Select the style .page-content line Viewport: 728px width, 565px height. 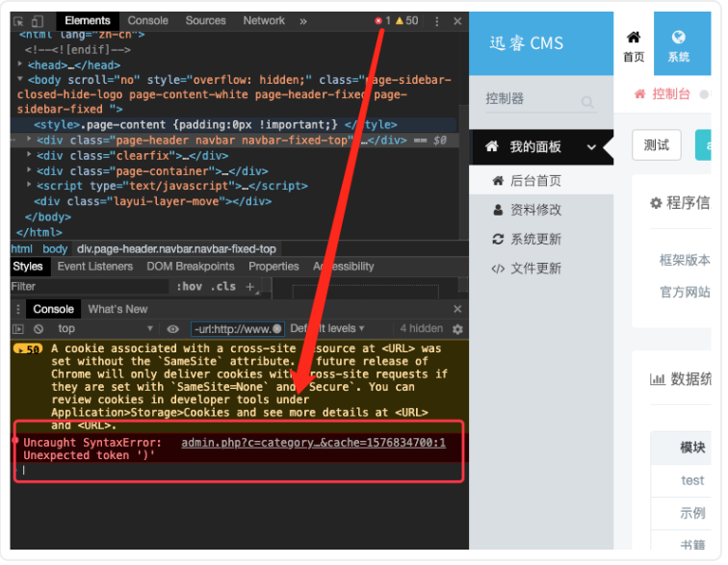coord(217,125)
